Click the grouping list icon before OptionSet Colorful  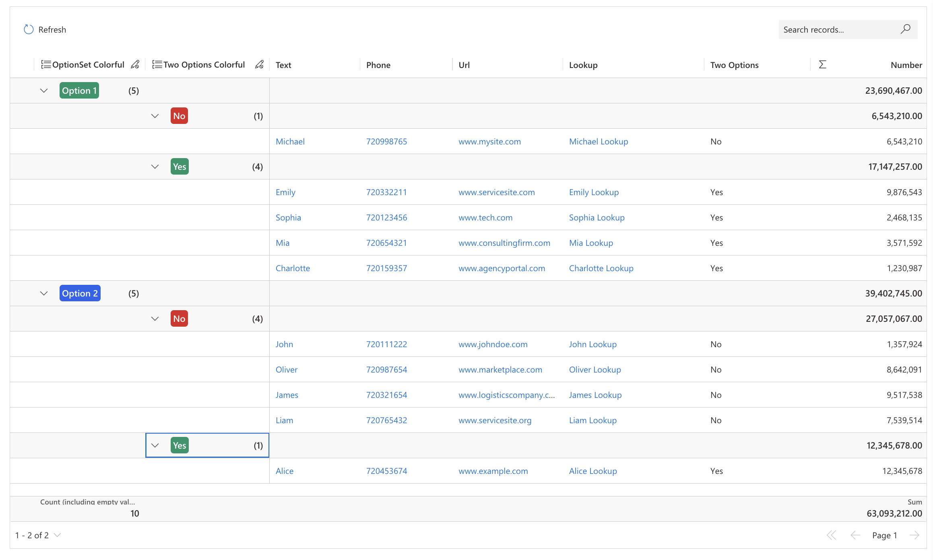pyautogui.click(x=46, y=65)
